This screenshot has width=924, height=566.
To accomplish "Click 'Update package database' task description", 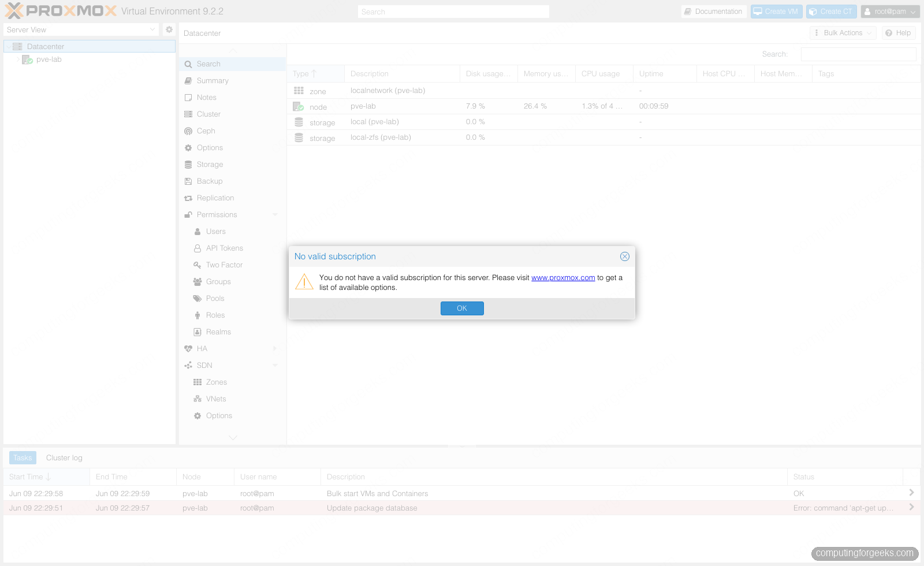I will pos(372,508).
